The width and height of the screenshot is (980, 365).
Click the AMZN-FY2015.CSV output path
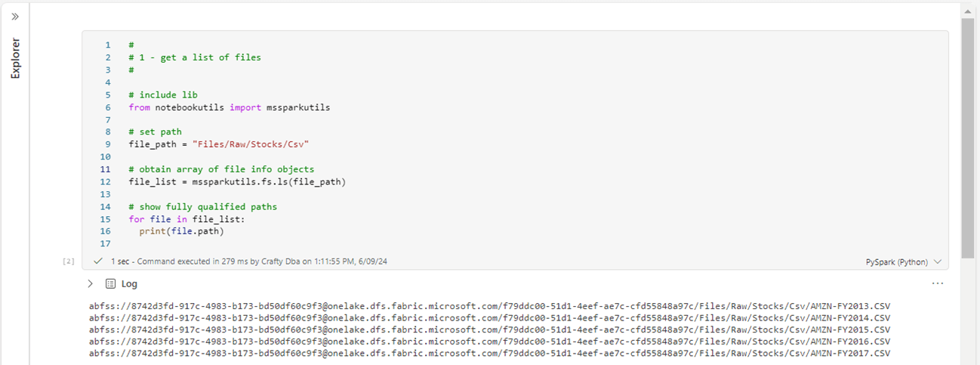point(489,329)
